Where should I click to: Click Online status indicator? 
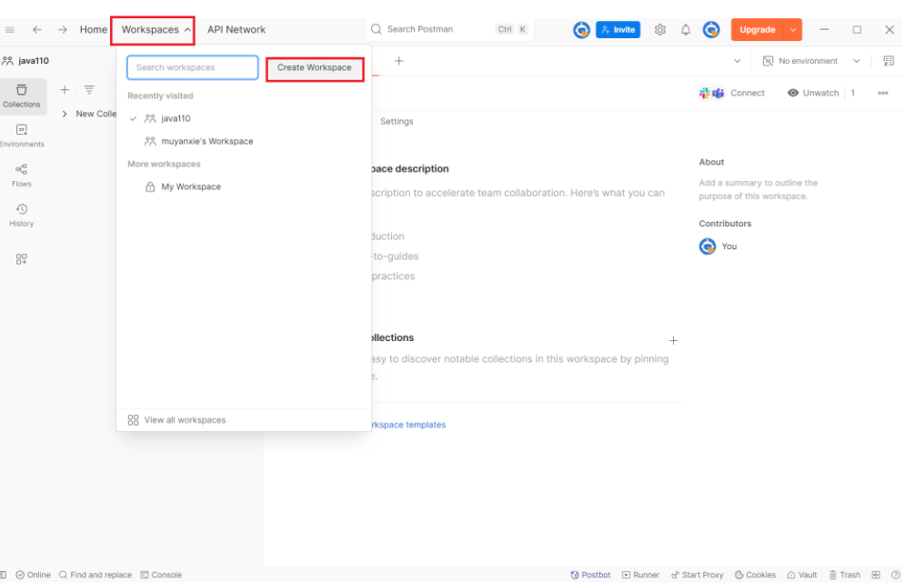pos(33,575)
